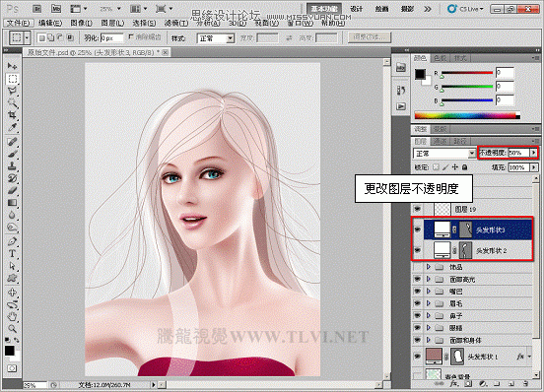The image size is (544, 392).
Task: Expand the 饰品 layer group
Action: 429,267
